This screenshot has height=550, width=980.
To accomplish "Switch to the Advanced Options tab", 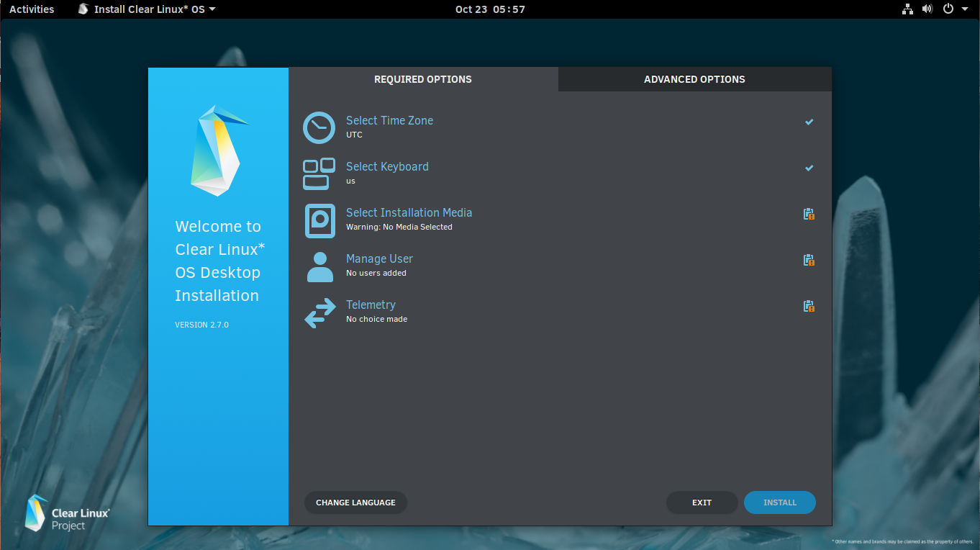I will pyautogui.click(x=694, y=79).
